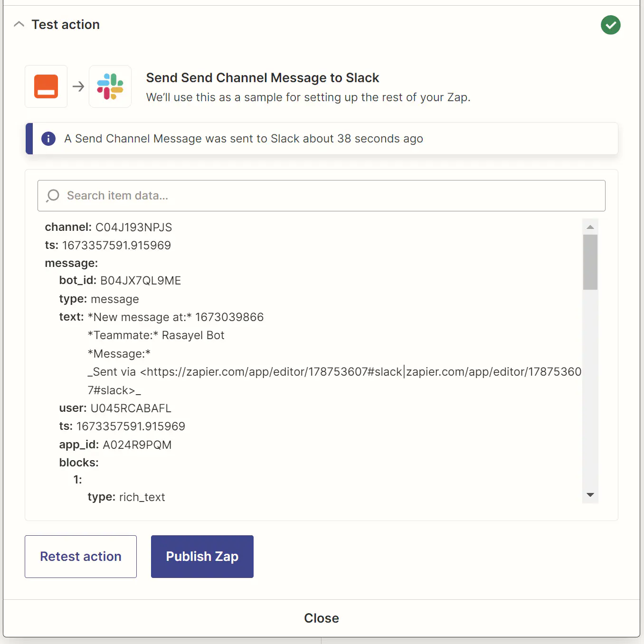
Task: Click the green success checkmark icon
Action: point(610,25)
